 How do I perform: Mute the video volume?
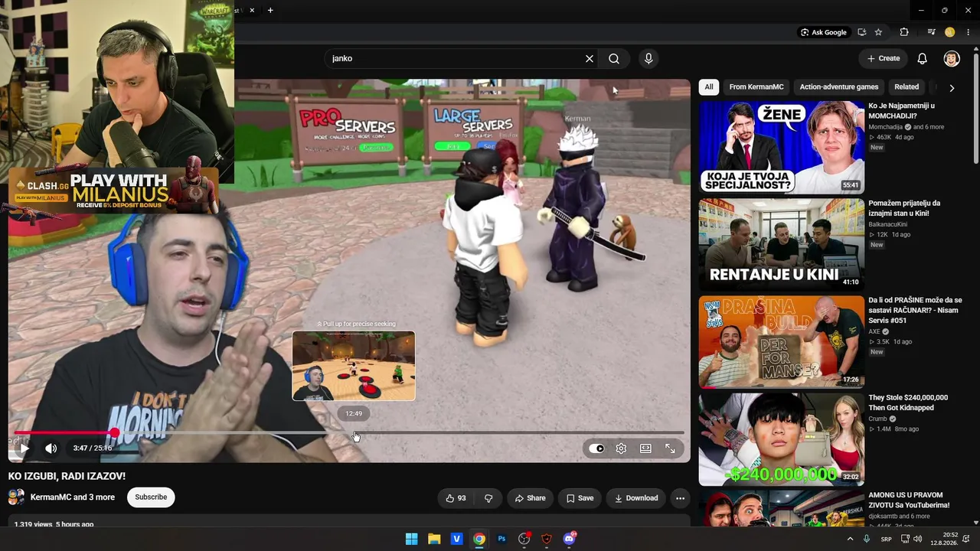point(51,448)
